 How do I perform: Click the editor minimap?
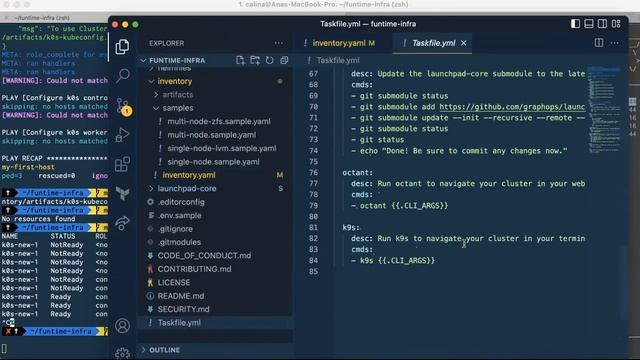tap(604, 110)
